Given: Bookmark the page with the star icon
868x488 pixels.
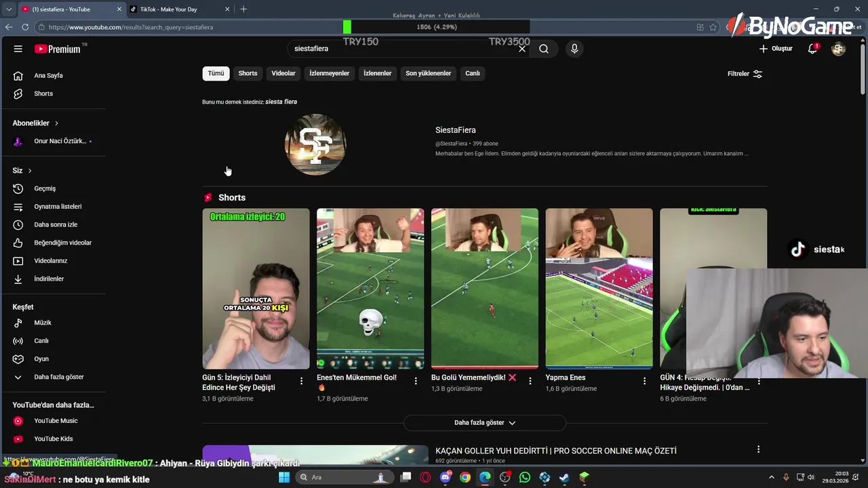Looking at the screenshot, I should click(713, 27).
